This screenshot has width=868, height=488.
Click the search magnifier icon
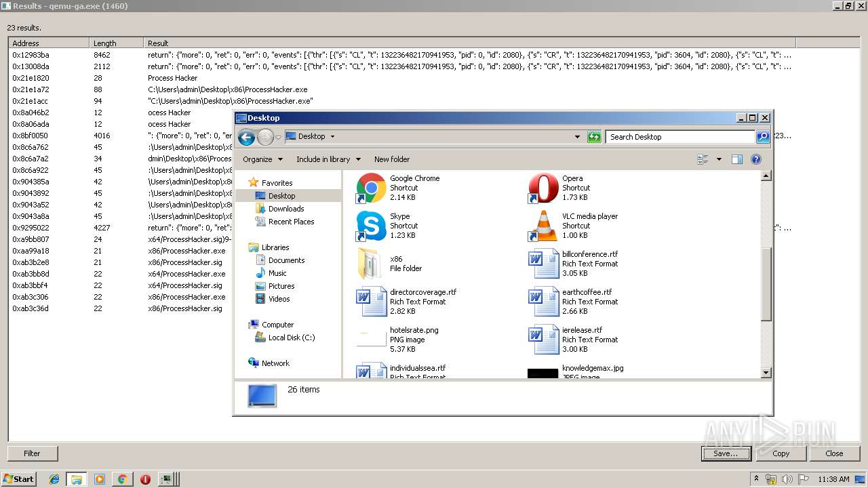(763, 137)
